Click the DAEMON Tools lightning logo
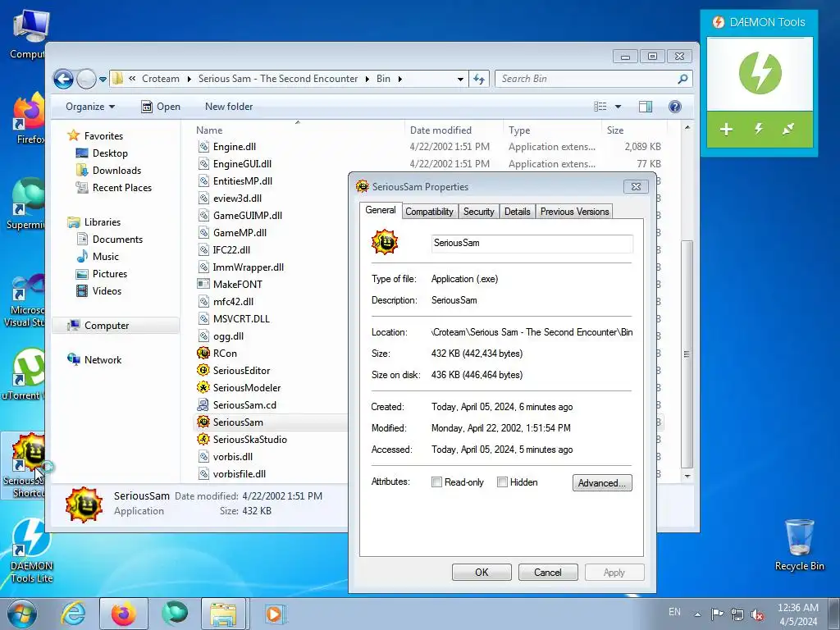 point(760,73)
